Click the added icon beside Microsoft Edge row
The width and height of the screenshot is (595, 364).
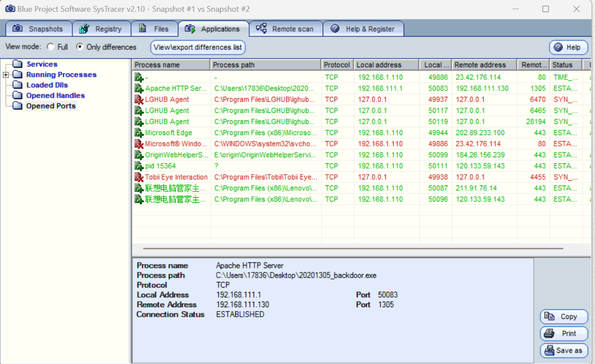tap(139, 133)
